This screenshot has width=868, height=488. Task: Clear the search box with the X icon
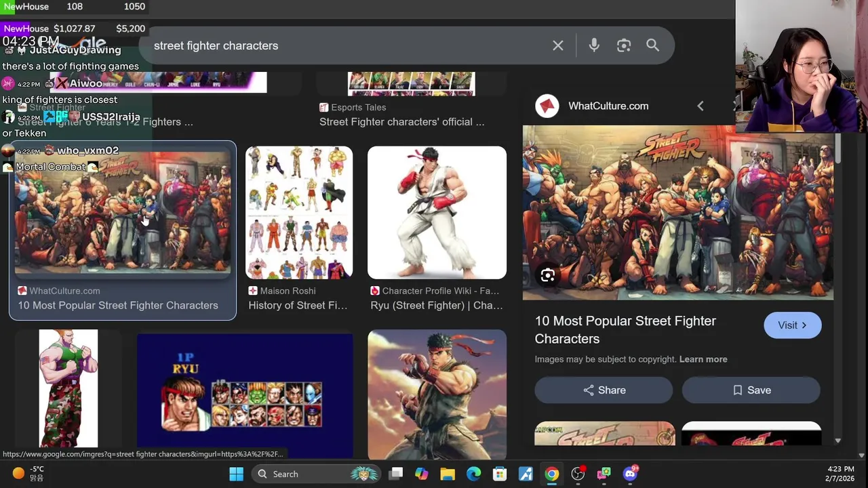pos(557,45)
